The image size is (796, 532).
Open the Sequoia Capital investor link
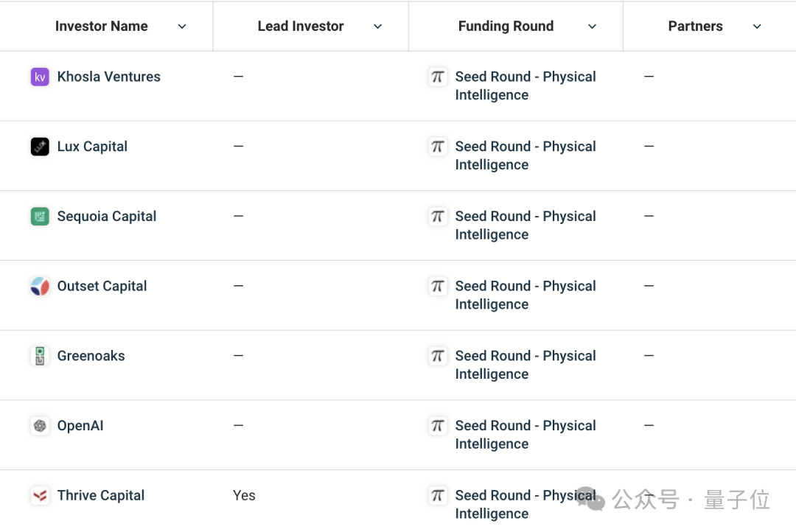click(107, 217)
